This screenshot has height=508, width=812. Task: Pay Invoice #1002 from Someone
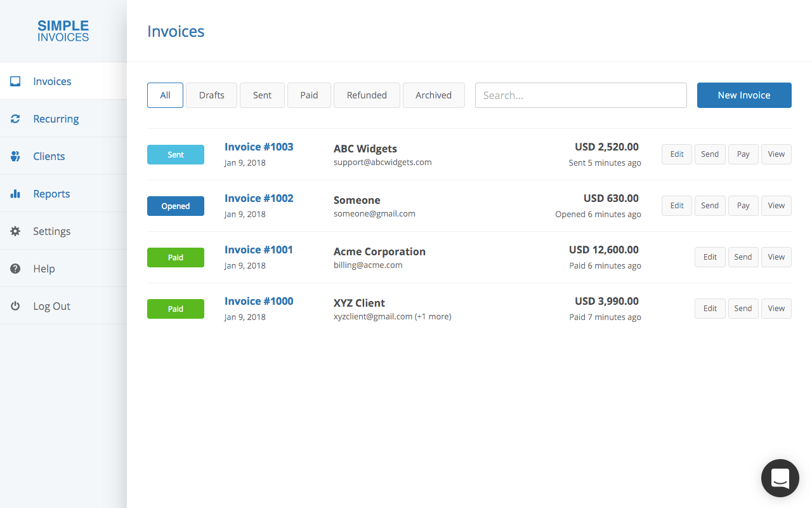(x=743, y=205)
